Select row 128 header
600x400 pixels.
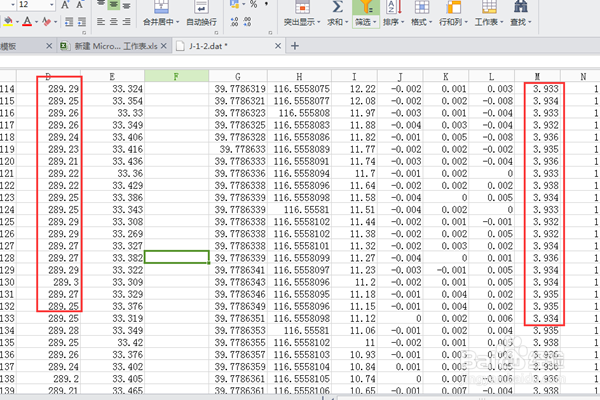coord(8,258)
